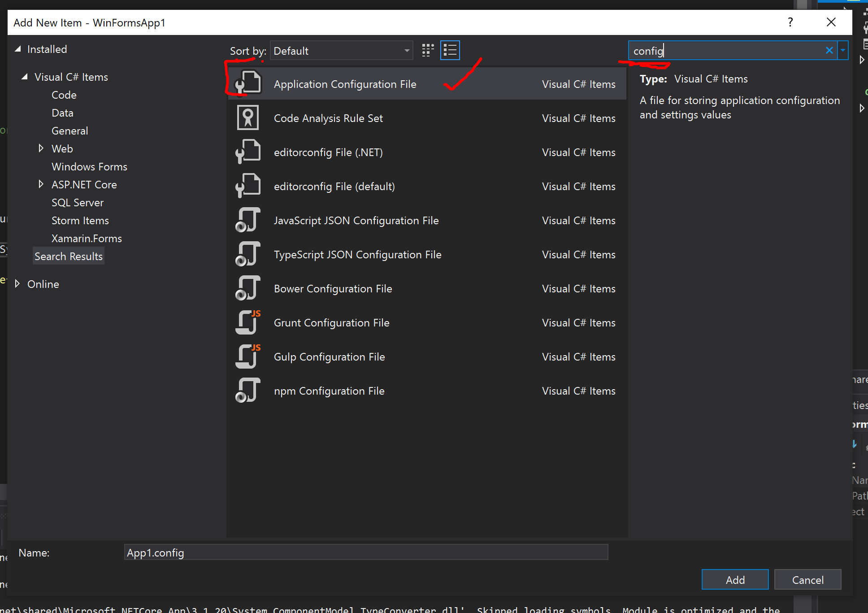
Task: Select the Bower Configuration File icon
Action: [248, 288]
